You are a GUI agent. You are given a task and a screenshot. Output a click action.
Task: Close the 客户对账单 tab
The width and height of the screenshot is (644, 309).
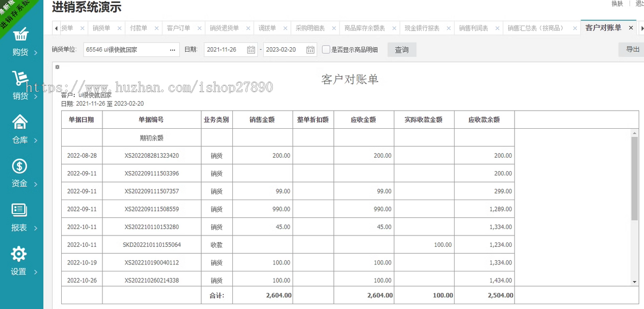[631, 28]
